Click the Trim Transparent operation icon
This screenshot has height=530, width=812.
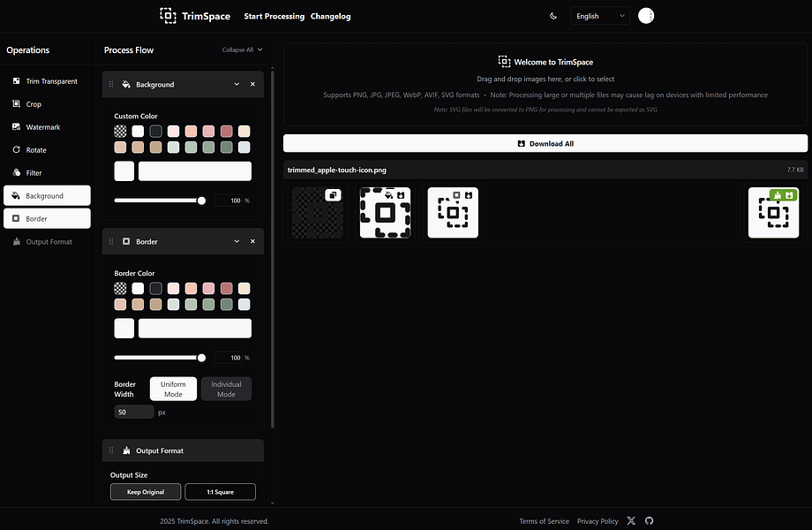16,80
